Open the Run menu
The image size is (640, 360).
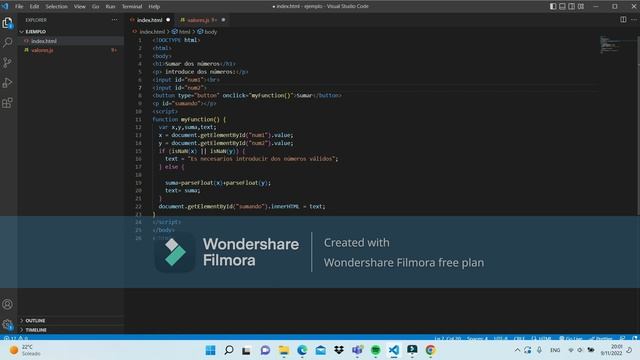pyautogui.click(x=110, y=7)
